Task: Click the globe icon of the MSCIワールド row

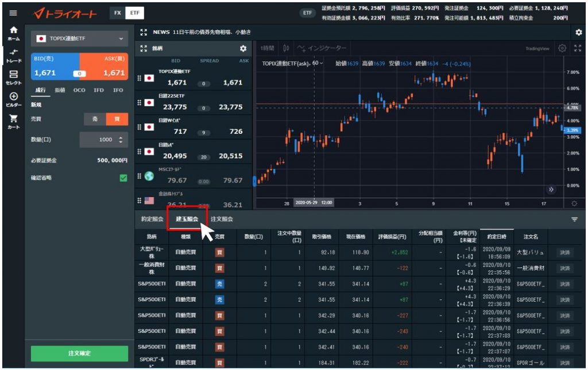Action: 149,176
